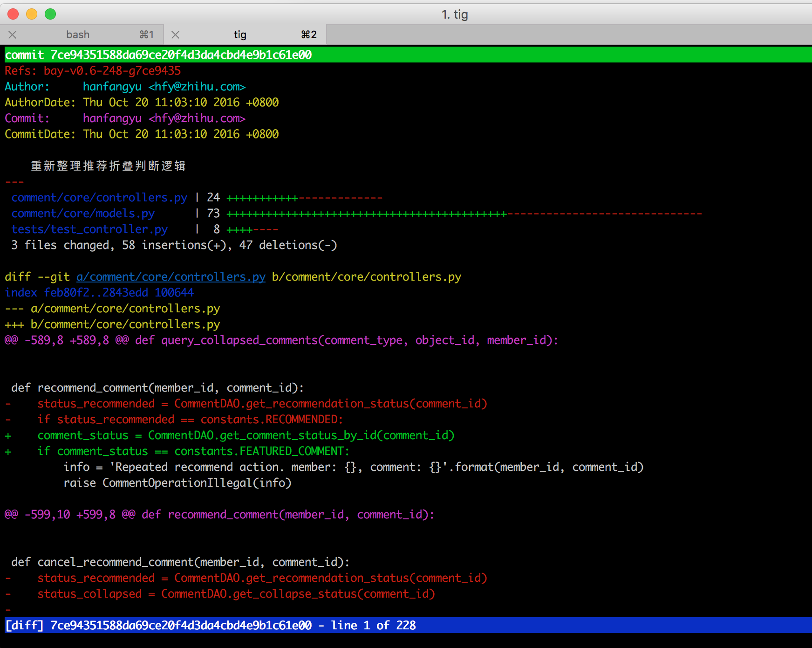Close the bash tab with its X icon
812x648 pixels.
point(13,34)
